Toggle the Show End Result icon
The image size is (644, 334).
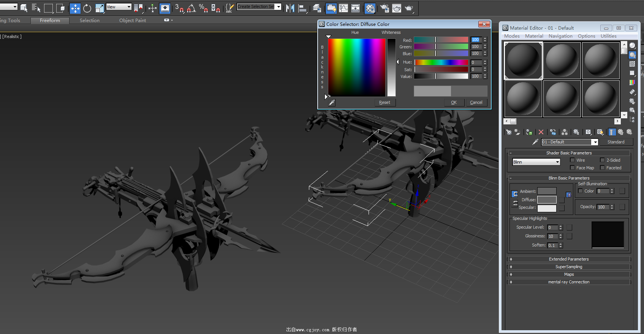coord(612,132)
